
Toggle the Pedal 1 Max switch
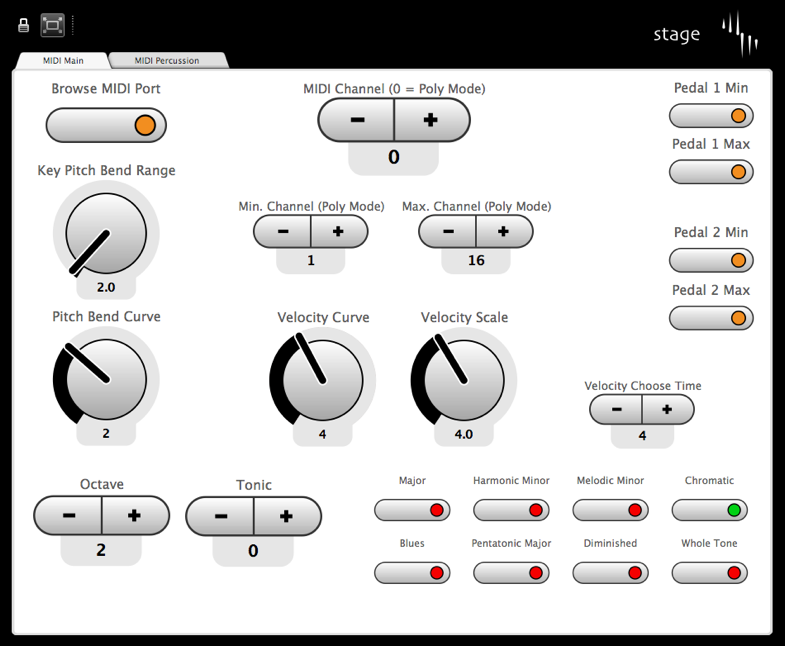[x=711, y=172]
